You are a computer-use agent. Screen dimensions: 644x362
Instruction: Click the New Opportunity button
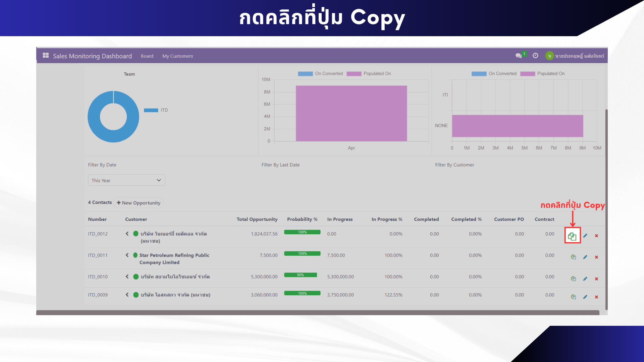pyautogui.click(x=139, y=203)
